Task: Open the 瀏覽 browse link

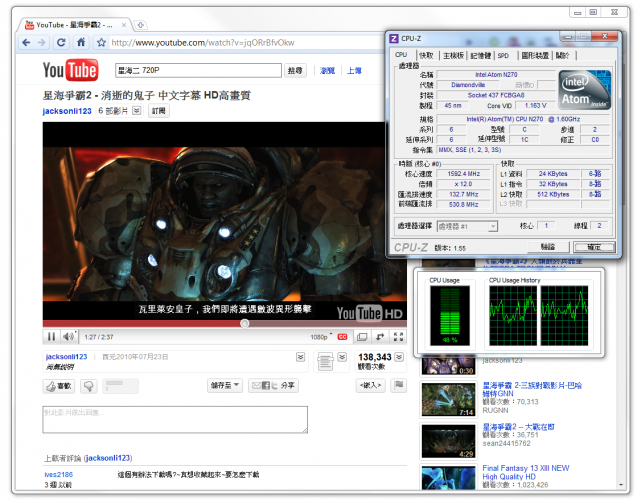Action: 327,71
